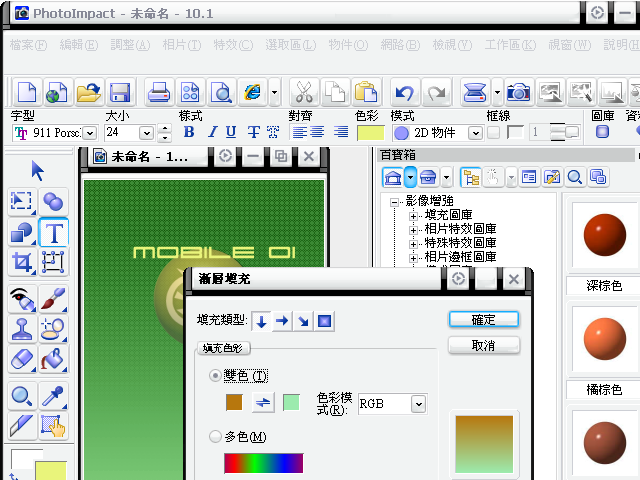Image resolution: width=640 pixels, height=480 pixels.
Task: Expand the 相片特效圖庫 tree node
Action: [413, 230]
